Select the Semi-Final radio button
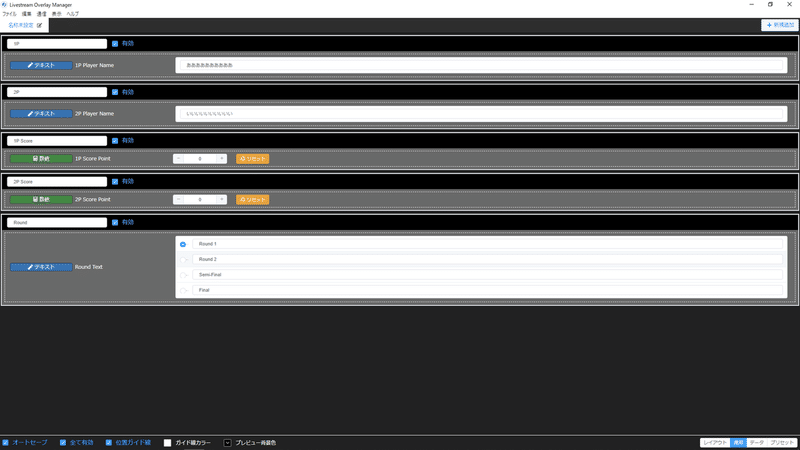Viewport: 800px width, 450px height. pyautogui.click(x=183, y=275)
